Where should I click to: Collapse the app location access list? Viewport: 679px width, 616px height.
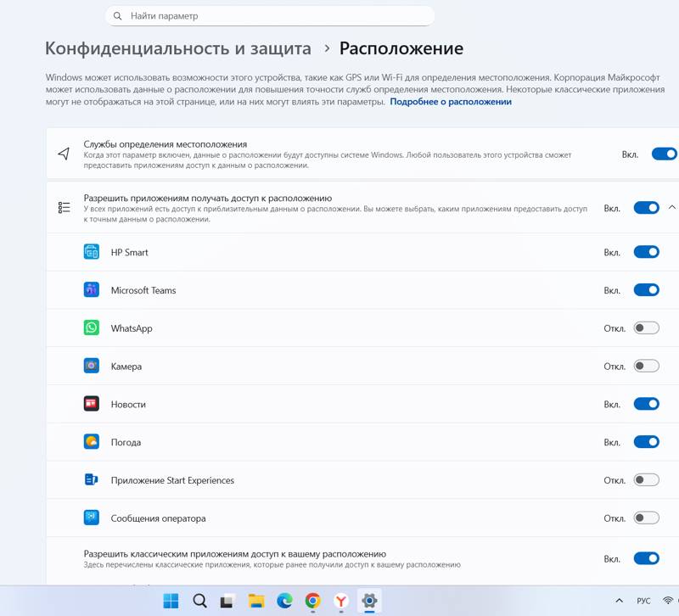(671, 207)
